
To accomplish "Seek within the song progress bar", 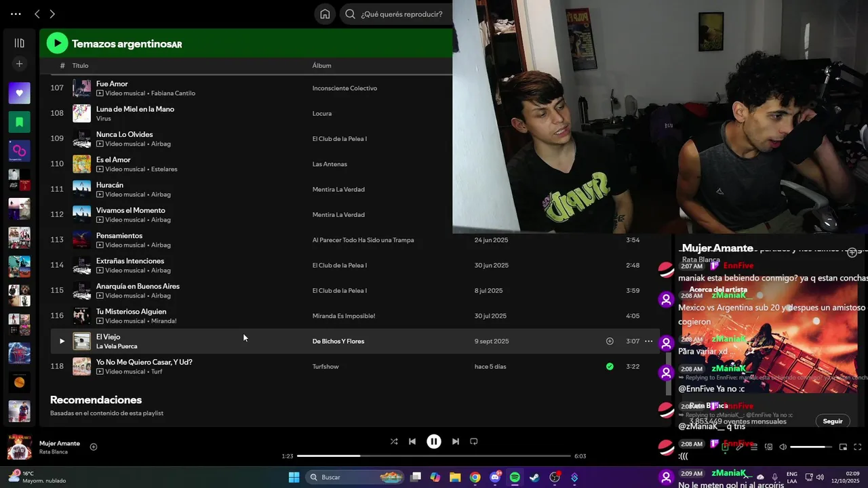I will tap(434, 456).
